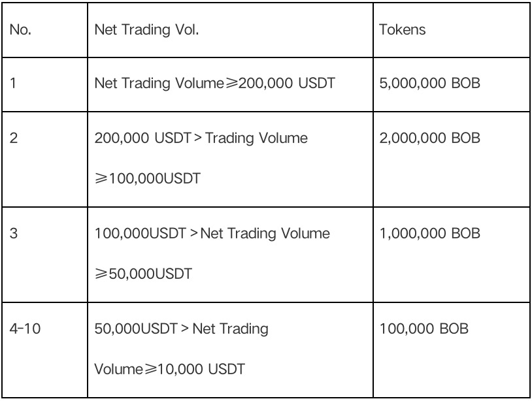The image size is (532, 401).
Task: Click 'Net Trading Volume≥200,000 USDT' cell
Action: 230,84
